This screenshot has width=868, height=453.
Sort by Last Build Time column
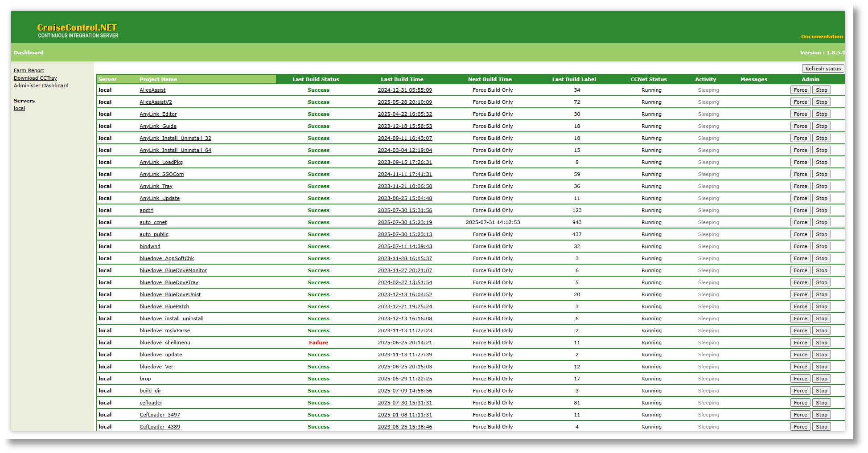click(402, 79)
